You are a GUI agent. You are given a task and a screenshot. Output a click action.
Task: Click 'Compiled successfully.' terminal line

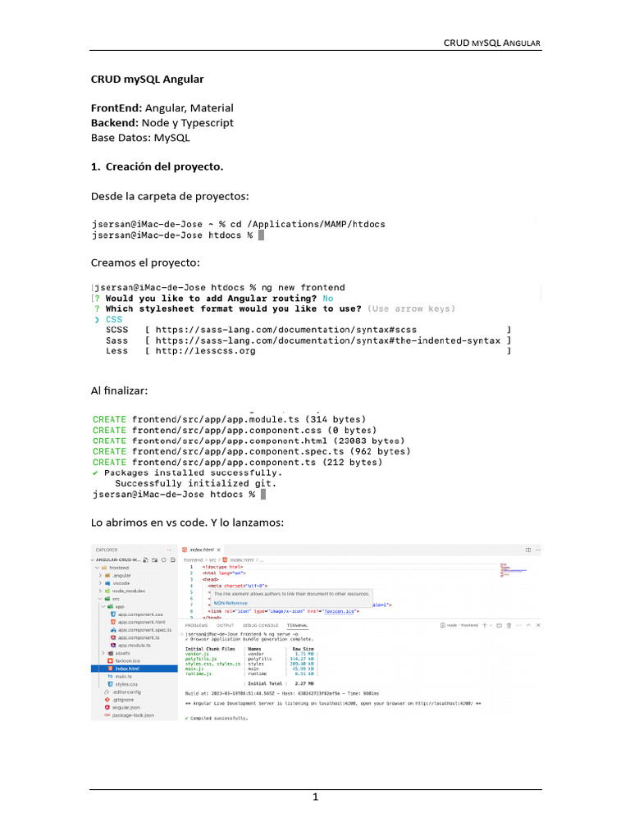[x=218, y=719]
